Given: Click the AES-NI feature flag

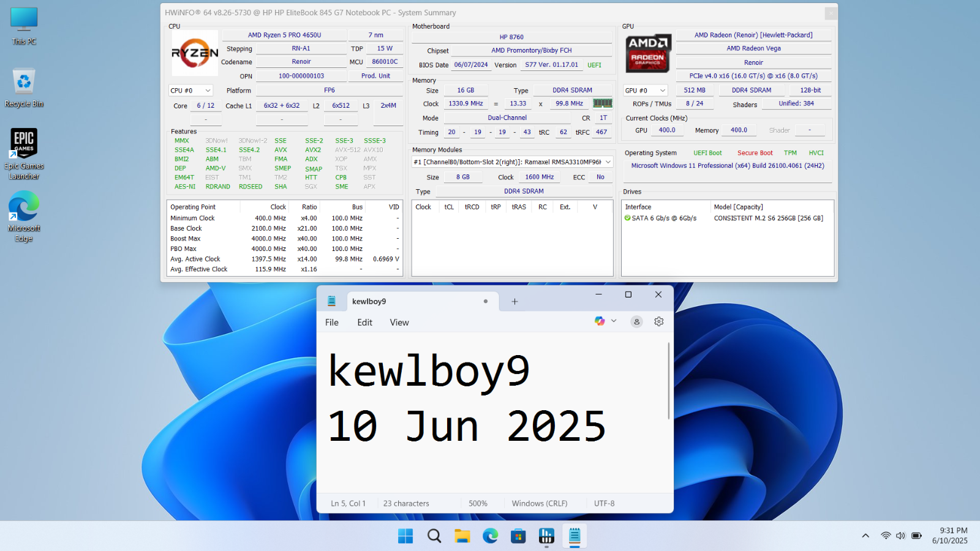Looking at the screenshot, I should tap(185, 187).
